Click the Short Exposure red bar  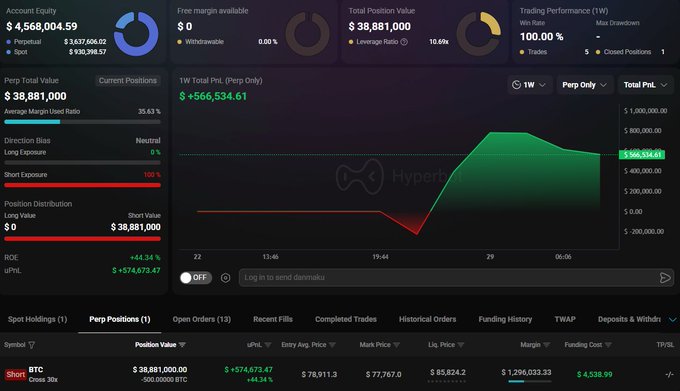(x=82, y=185)
